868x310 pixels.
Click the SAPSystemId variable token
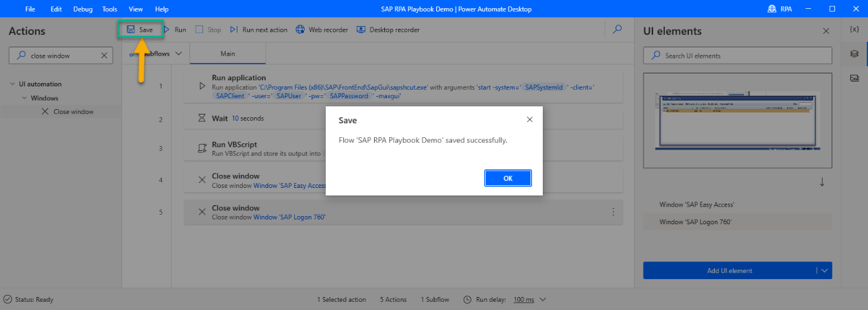pyautogui.click(x=543, y=88)
